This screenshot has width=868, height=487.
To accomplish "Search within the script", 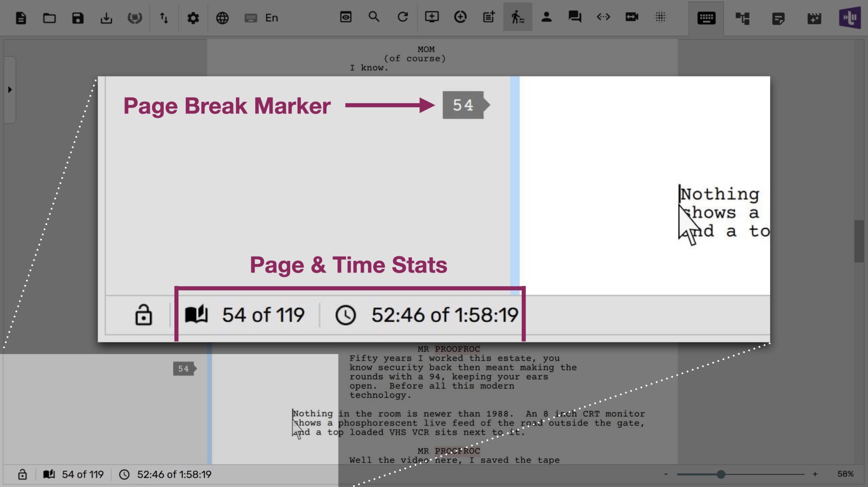I will (x=374, y=18).
